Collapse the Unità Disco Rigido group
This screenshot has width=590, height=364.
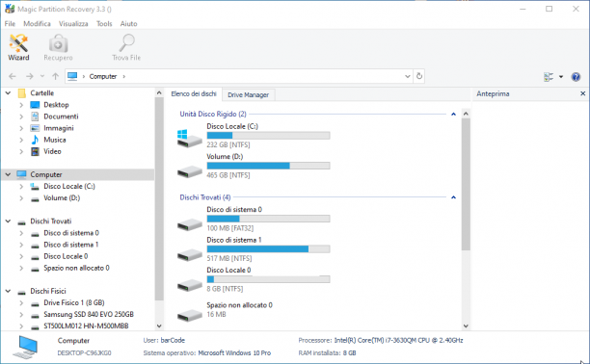453,114
